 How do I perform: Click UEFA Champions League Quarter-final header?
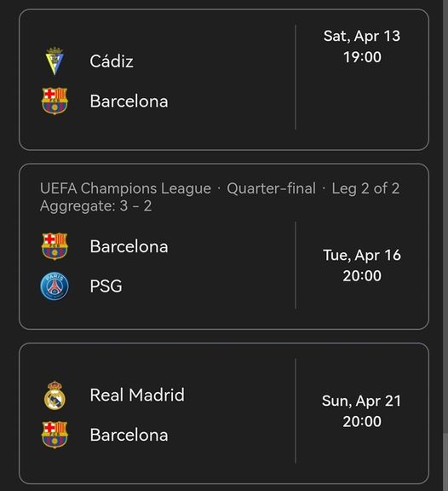pyautogui.click(x=220, y=188)
